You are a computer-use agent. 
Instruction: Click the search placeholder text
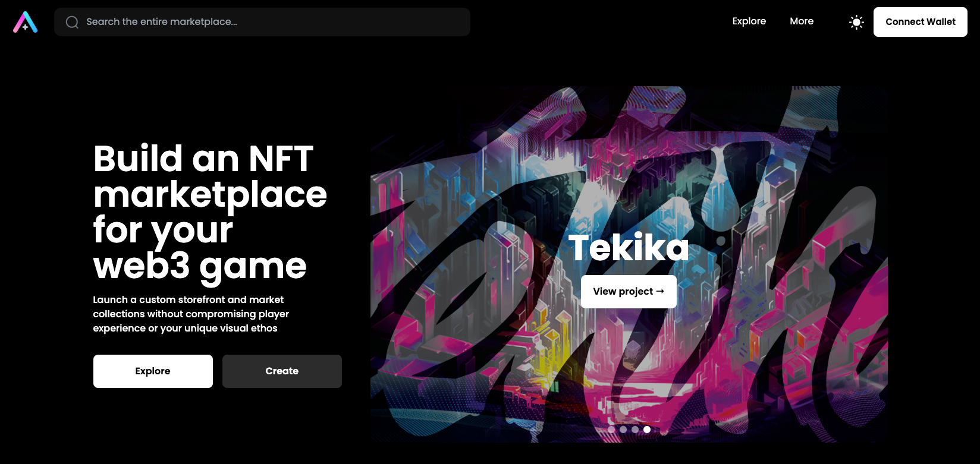162,22
